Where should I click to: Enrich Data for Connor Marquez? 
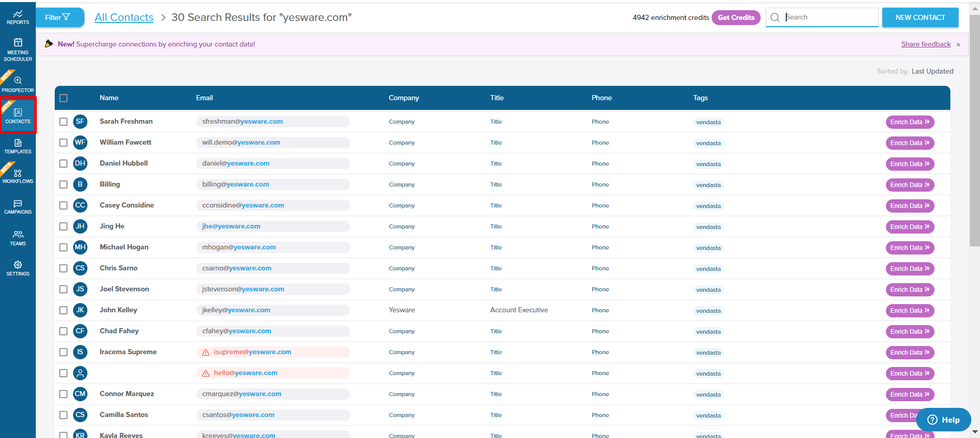click(910, 395)
